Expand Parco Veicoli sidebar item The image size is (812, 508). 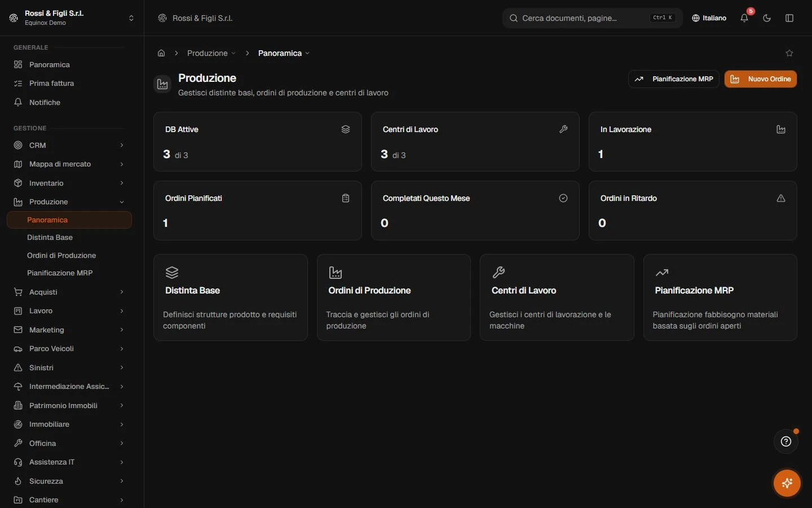pos(69,349)
